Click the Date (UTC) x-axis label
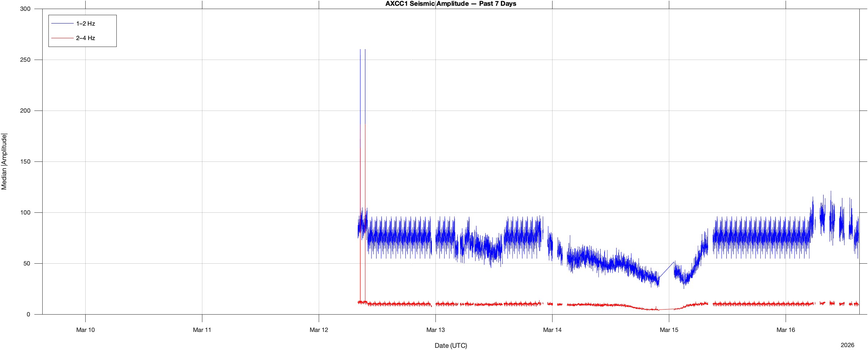Viewport: 868px width, 350px height. point(451,346)
